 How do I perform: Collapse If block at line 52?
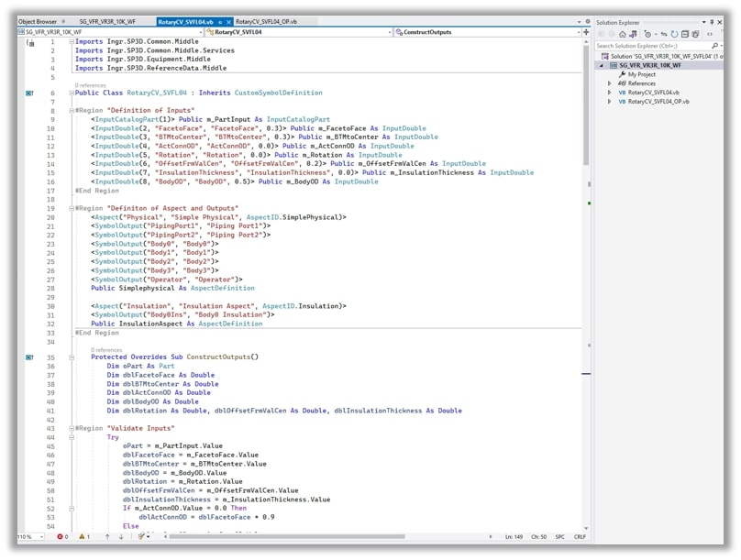click(x=72, y=509)
